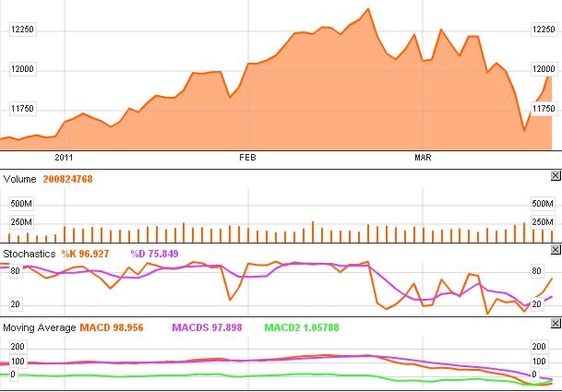
Task: Click the 2011 date label on the axis
Action: (65, 157)
